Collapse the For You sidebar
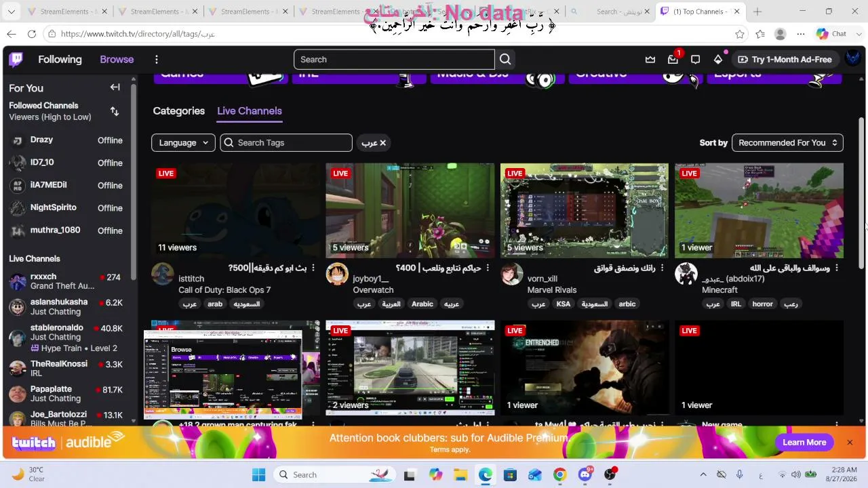Image resolution: width=868 pixels, height=488 pixels. click(x=115, y=87)
